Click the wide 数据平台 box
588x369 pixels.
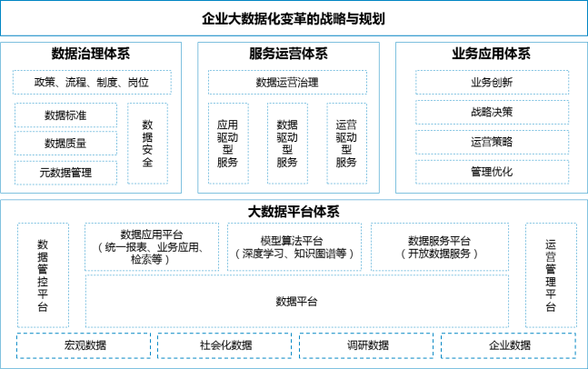pos(297,301)
